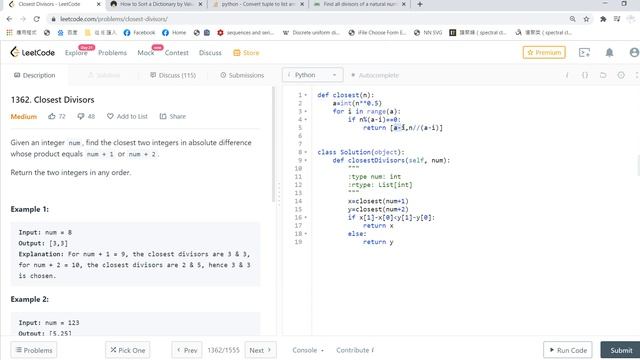Go to the Prev problem
The image size is (640, 360).
click(x=187, y=350)
